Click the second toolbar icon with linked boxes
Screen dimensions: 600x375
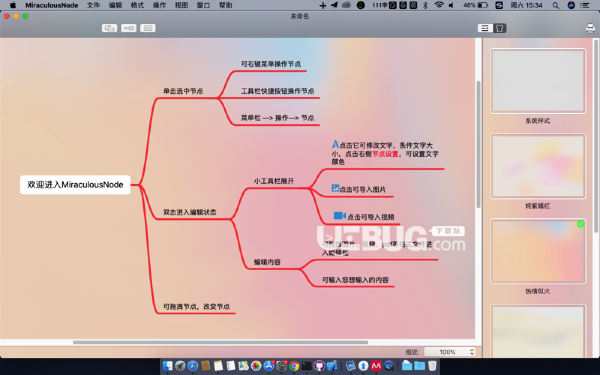[x=129, y=28]
